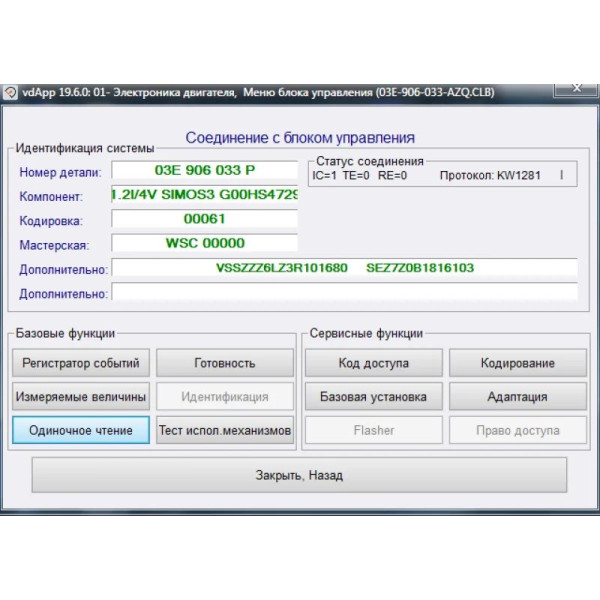Focus the empty second Дополнительно field

coord(344,293)
